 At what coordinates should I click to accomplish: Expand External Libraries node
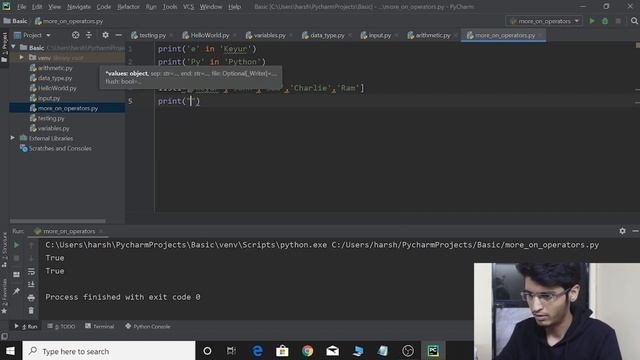coord(13,138)
